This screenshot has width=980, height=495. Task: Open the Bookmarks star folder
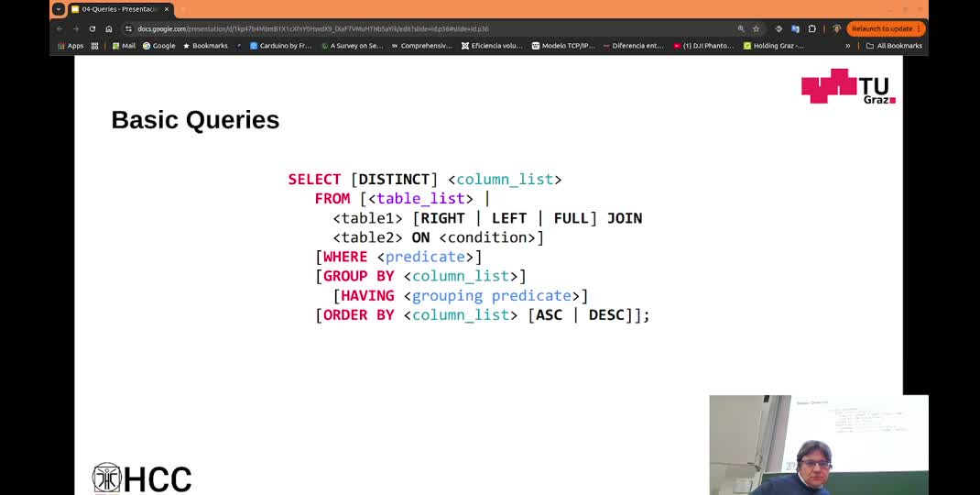[x=206, y=46]
